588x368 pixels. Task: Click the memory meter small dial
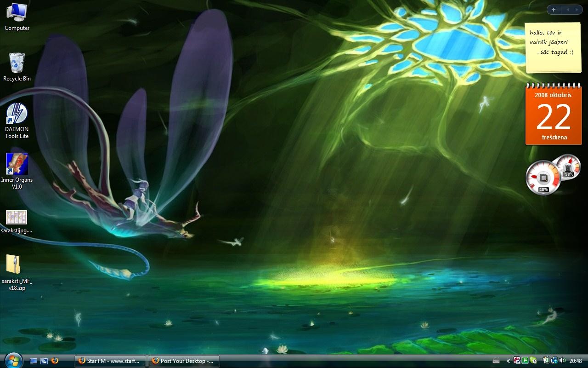[568, 167]
